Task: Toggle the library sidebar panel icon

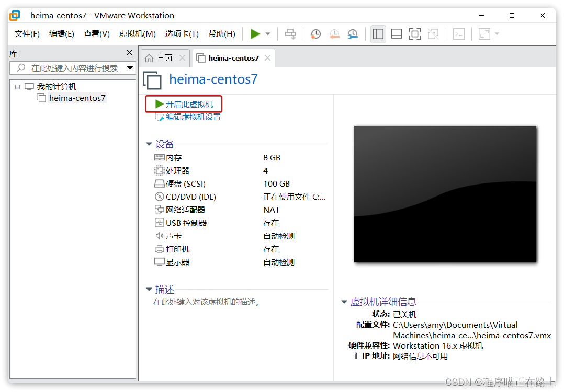Action: [x=378, y=33]
